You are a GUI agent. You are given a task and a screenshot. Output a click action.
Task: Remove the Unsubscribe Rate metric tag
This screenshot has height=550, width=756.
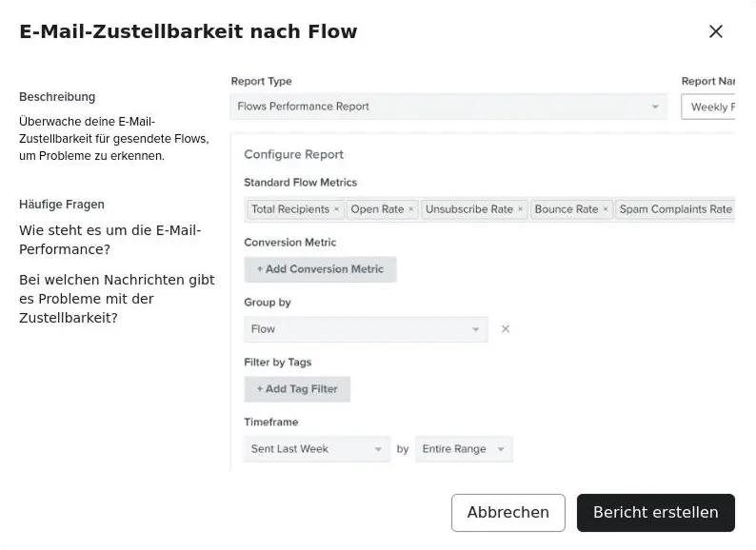pos(520,209)
